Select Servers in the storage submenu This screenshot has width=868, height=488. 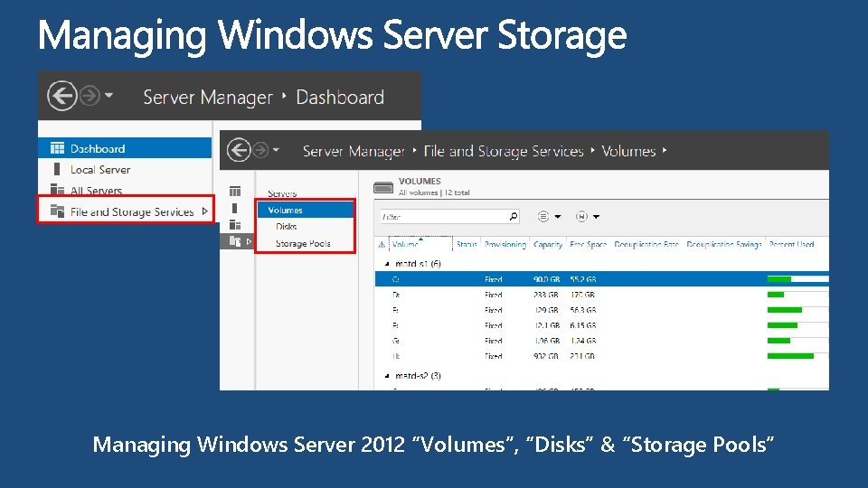(282, 193)
